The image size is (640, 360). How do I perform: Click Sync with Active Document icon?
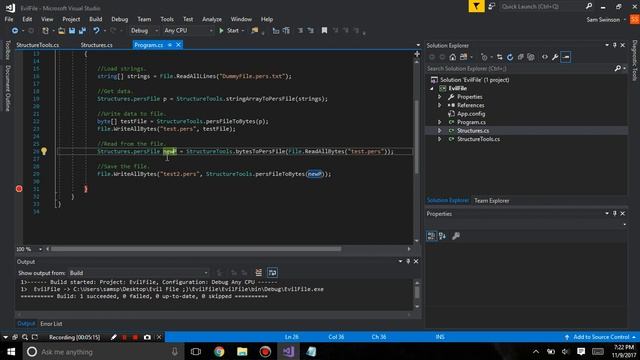[x=500, y=57]
